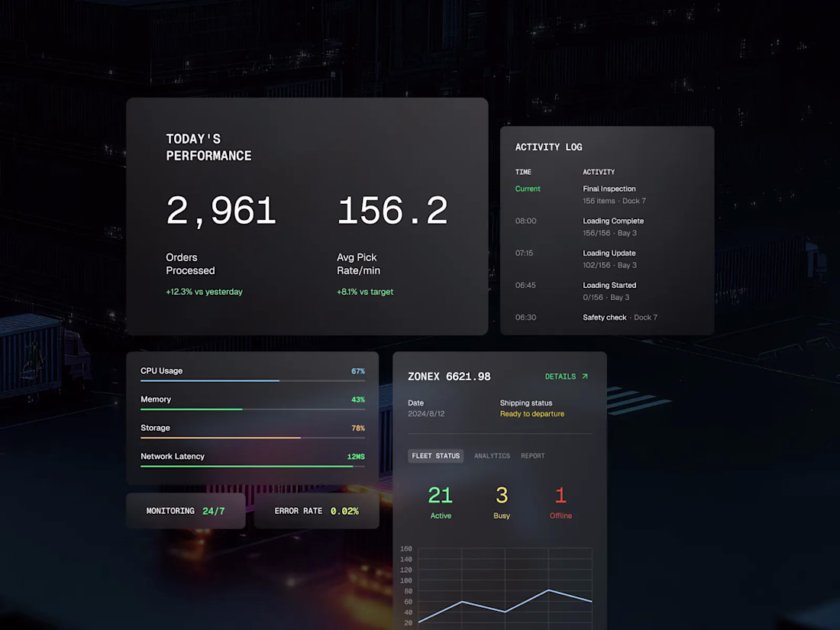The height and width of the screenshot is (630, 840).
Task: Click the fleet line chart
Action: click(x=505, y=587)
